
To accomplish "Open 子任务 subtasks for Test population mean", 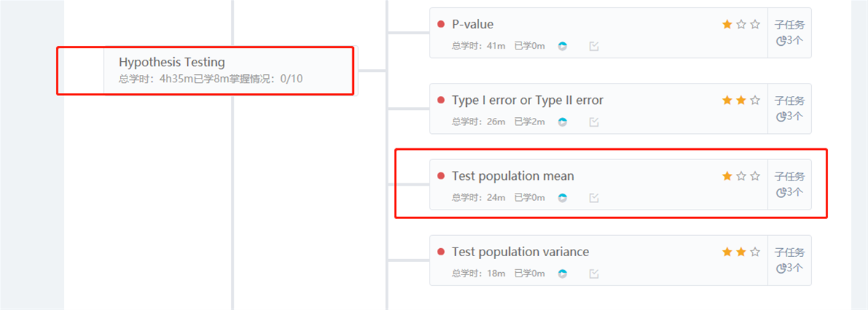I will 789,184.
